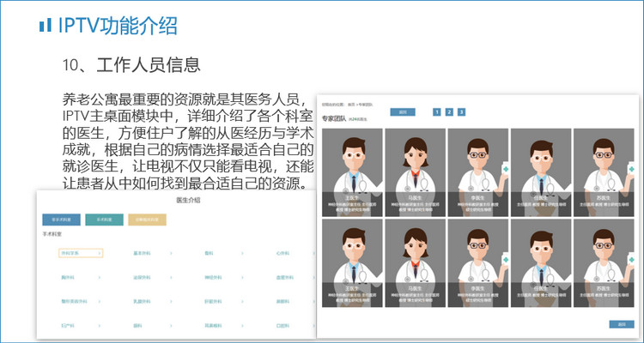
Task: Go to page 2 of expert team
Action: click(x=448, y=111)
